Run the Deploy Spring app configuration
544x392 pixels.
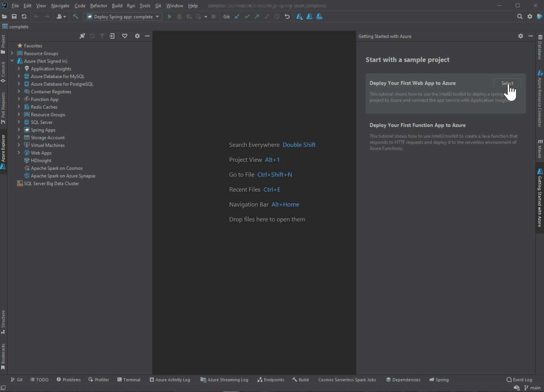coord(170,17)
